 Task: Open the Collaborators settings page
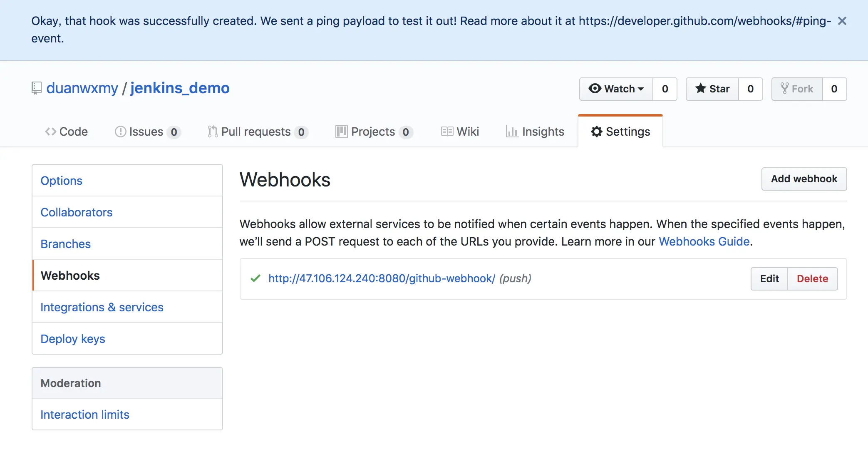[77, 212]
